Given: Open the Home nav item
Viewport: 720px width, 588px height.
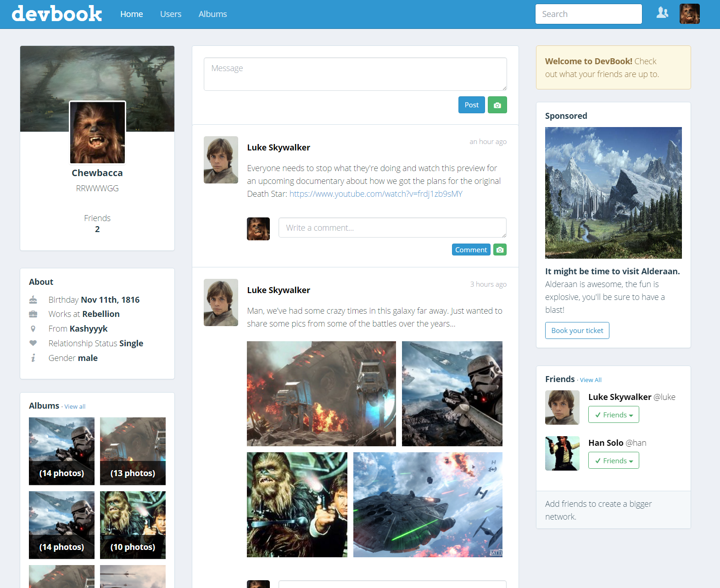Looking at the screenshot, I should 132,14.
